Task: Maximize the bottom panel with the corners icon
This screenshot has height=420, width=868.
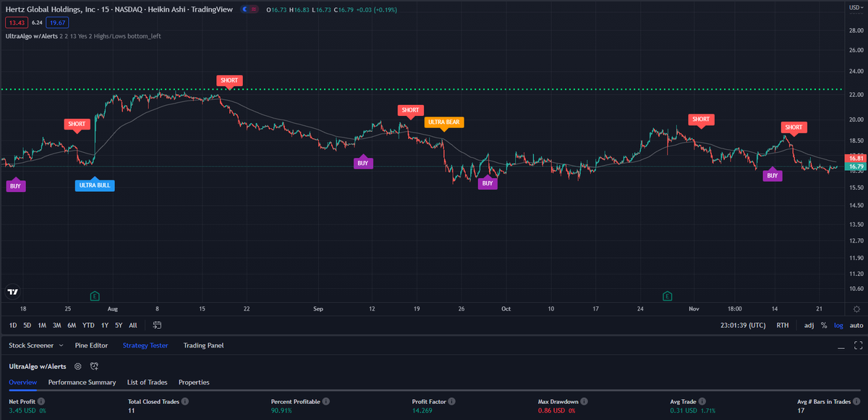Action: pyautogui.click(x=858, y=345)
